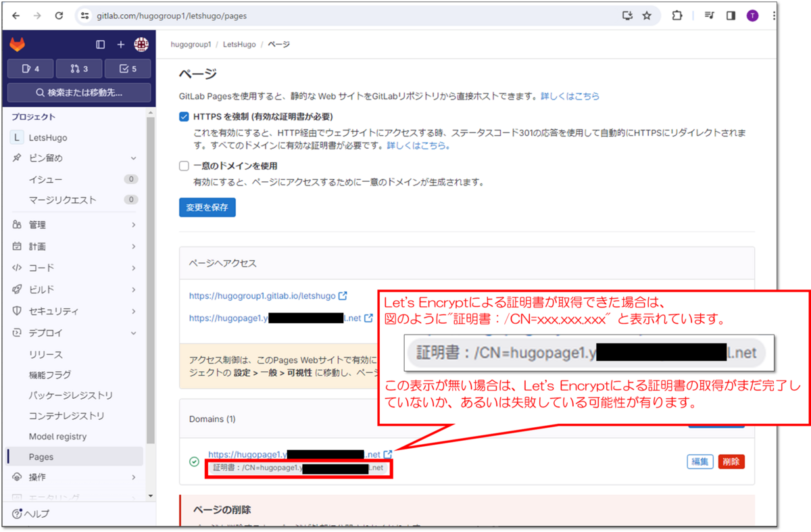Viewport: 811px width, 532px height.
Task: Open to-do list counter showing 5
Action: click(128, 69)
